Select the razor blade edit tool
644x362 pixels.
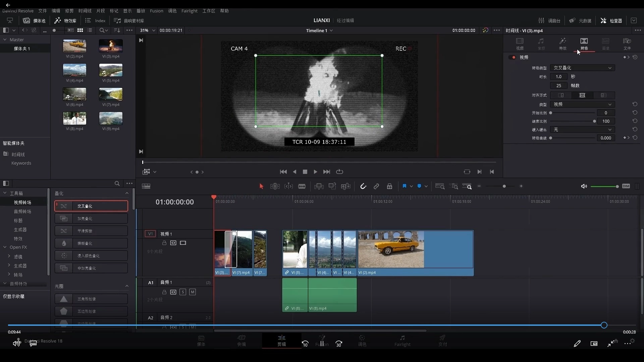(x=302, y=186)
